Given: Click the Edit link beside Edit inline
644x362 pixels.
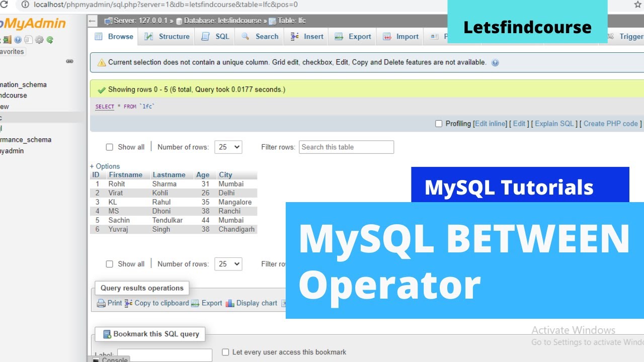Looking at the screenshot, I should pos(519,124).
